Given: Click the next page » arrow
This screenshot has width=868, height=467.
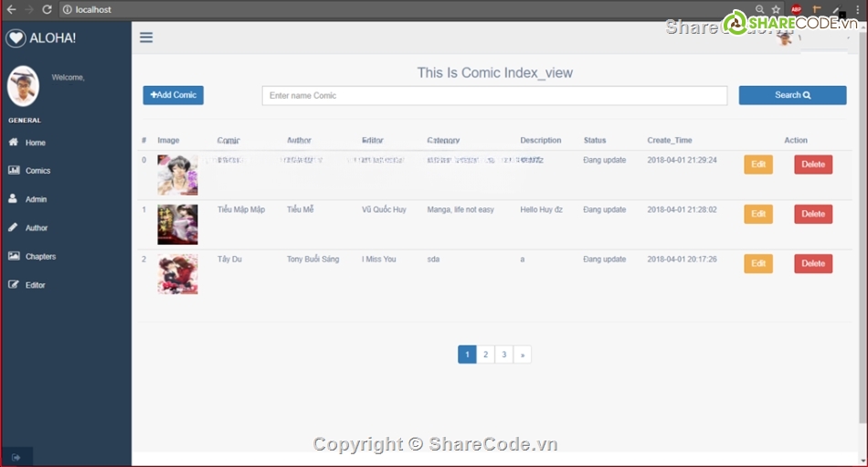Looking at the screenshot, I should coord(523,354).
